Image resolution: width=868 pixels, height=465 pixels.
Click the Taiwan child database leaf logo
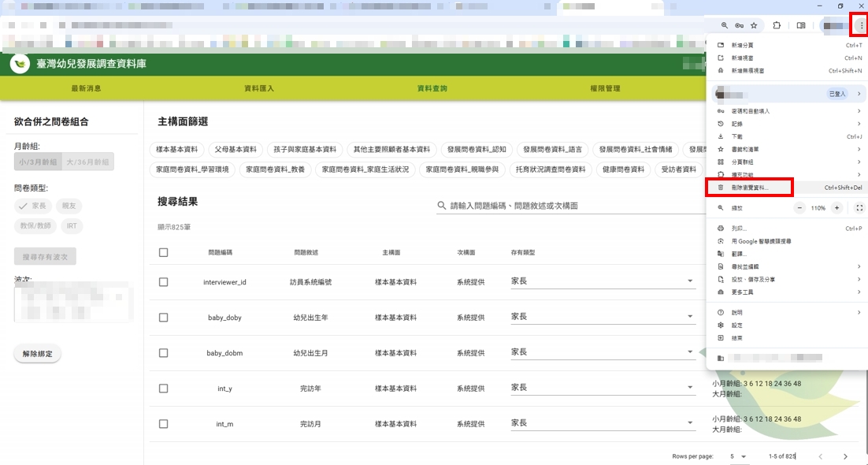click(x=20, y=64)
